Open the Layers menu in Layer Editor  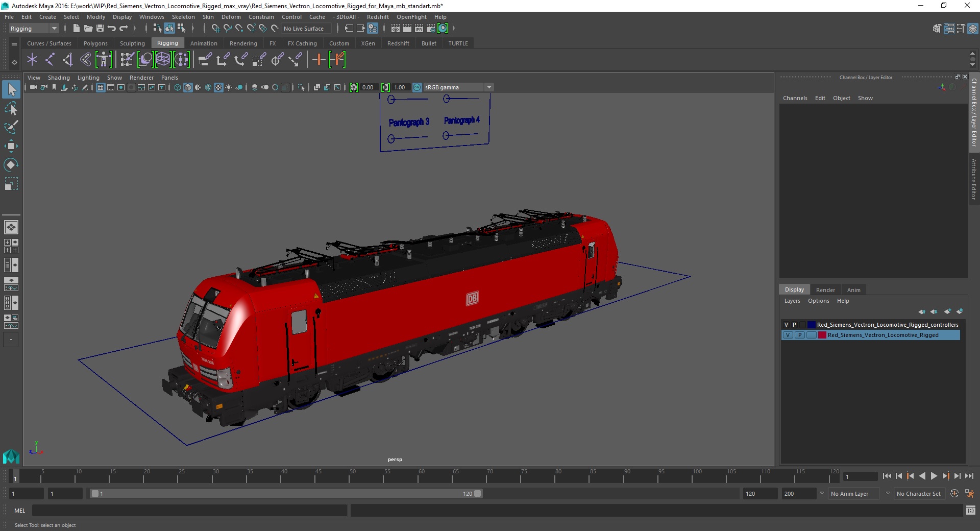(792, 301)
